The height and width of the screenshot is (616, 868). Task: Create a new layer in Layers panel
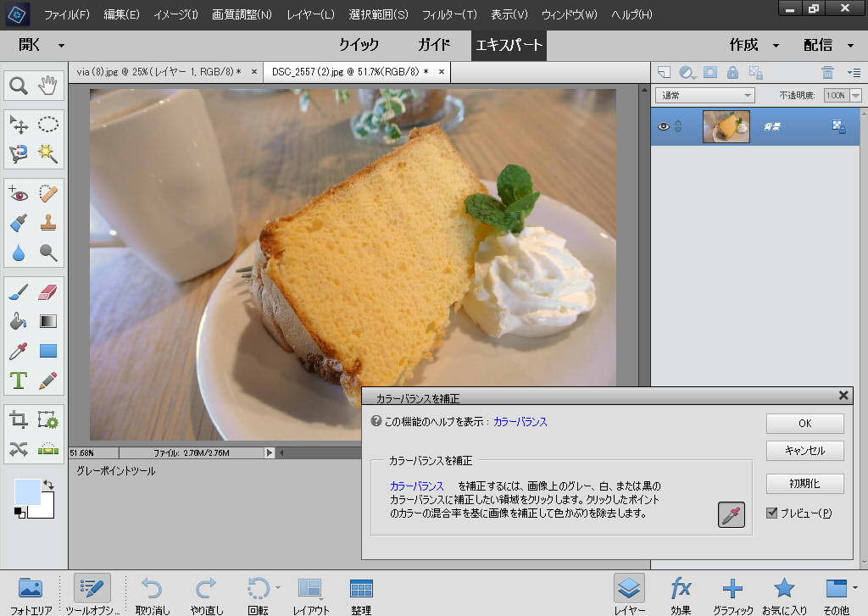[x=664, y=73]
